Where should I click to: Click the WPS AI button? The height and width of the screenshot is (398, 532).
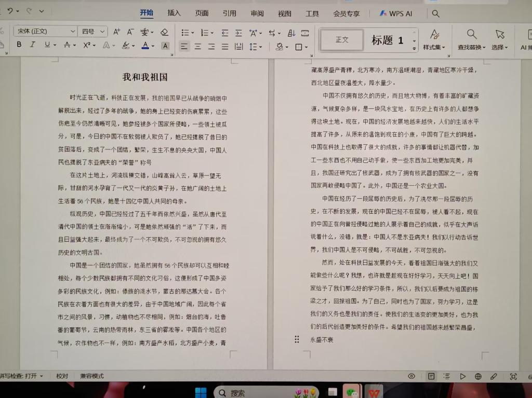[x=396, y=13]
